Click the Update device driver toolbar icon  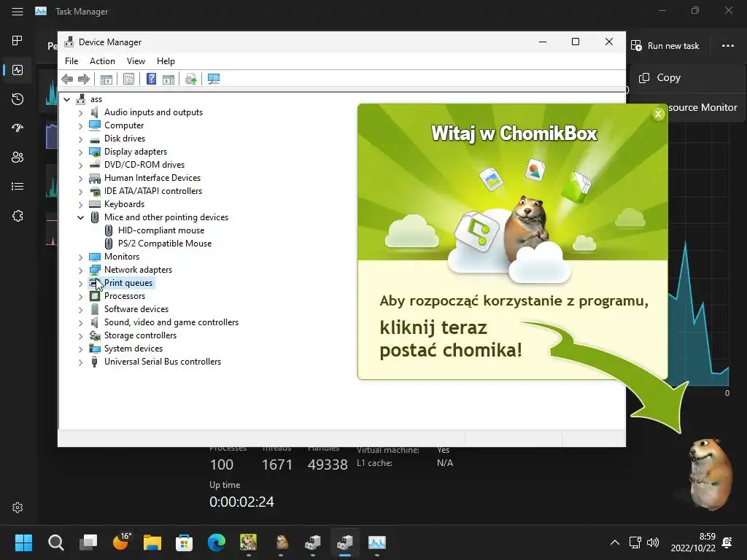[191, 79]
